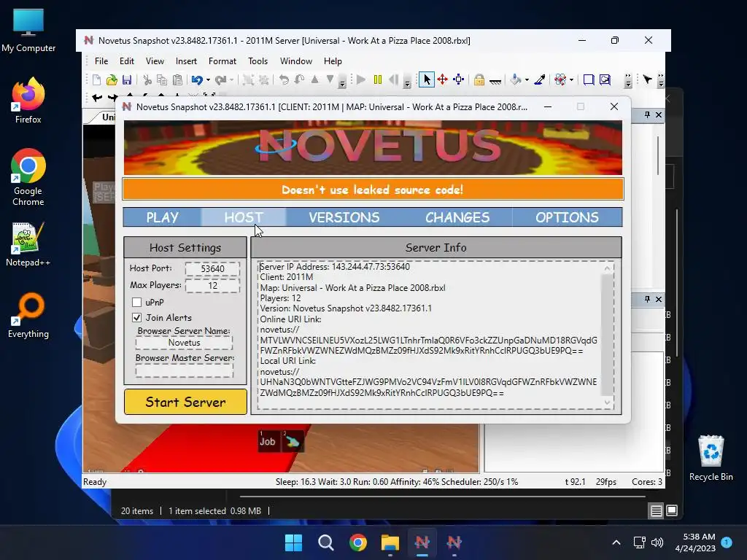This screenshot has width=747, height=560.
Task: Click the Host Port field
Action: tap(212, 268)
